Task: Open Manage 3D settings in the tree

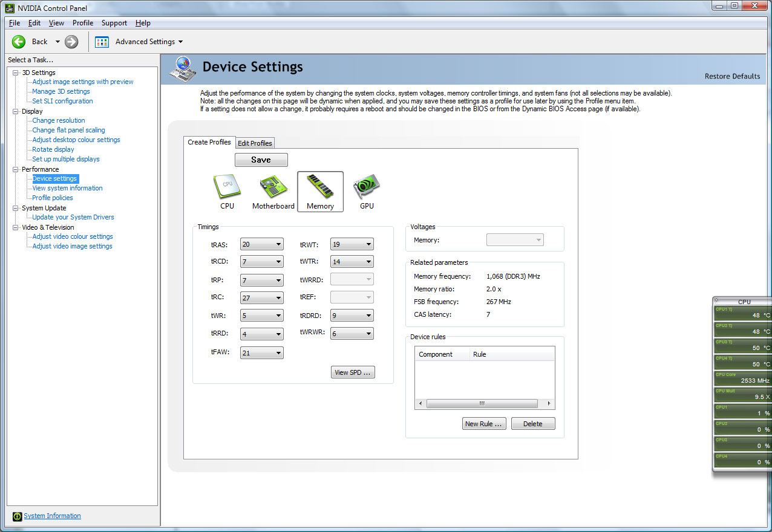Action: click(x=61, y=91)
